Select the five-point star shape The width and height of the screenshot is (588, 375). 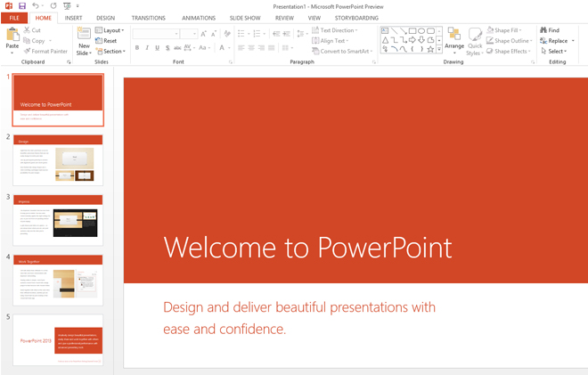pos(430,49)
